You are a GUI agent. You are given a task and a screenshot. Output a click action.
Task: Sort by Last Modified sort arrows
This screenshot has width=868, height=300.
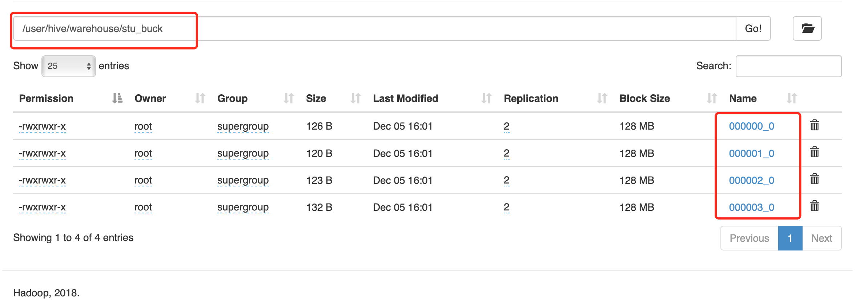coord(486,98)
